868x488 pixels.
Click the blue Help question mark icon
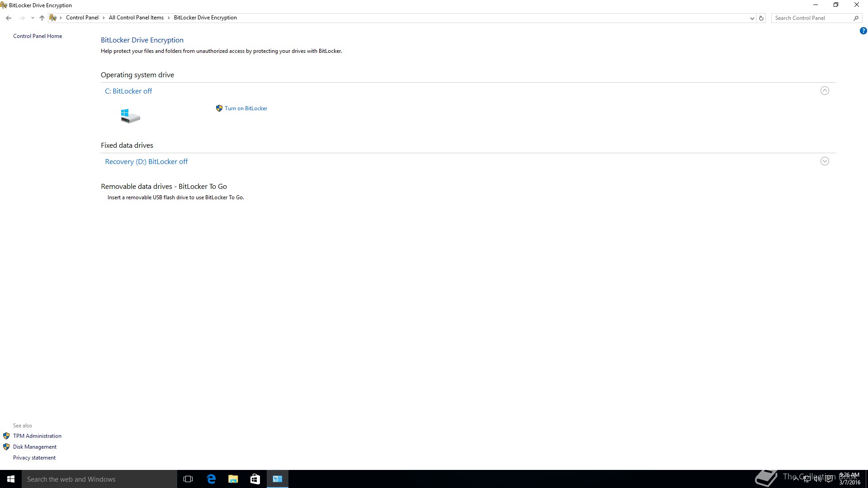(x=863, y=31)
